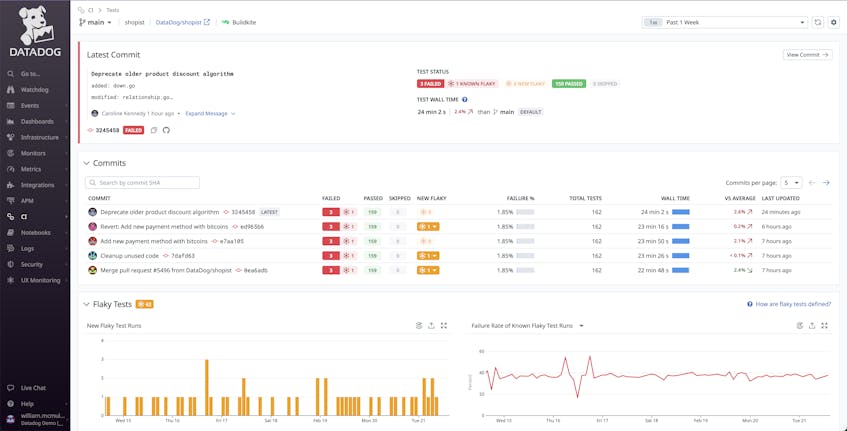Open the Events menu in sidebar

pos(30,106)
